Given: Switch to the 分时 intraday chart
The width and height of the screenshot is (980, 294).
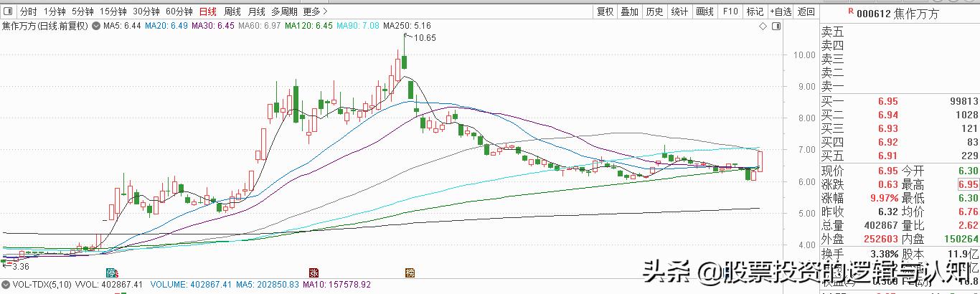Looking at the screenshot, I should tap(29, 11).
